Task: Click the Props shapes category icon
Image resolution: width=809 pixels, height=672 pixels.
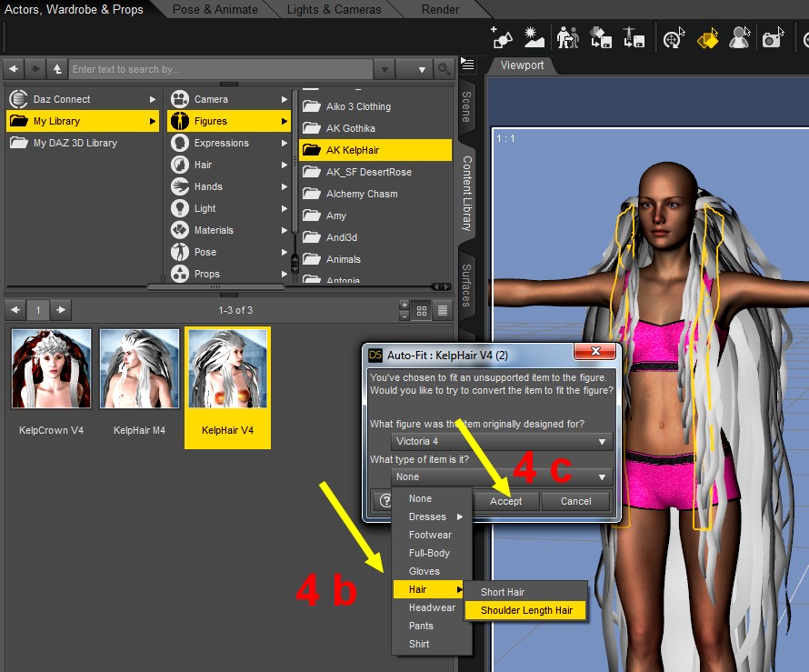Action: pos(180,274)
